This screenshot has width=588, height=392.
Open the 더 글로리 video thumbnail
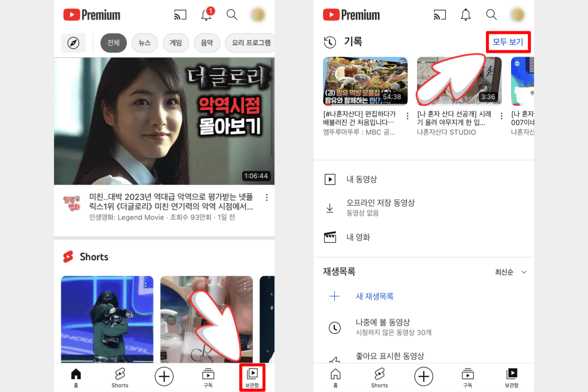164,121
